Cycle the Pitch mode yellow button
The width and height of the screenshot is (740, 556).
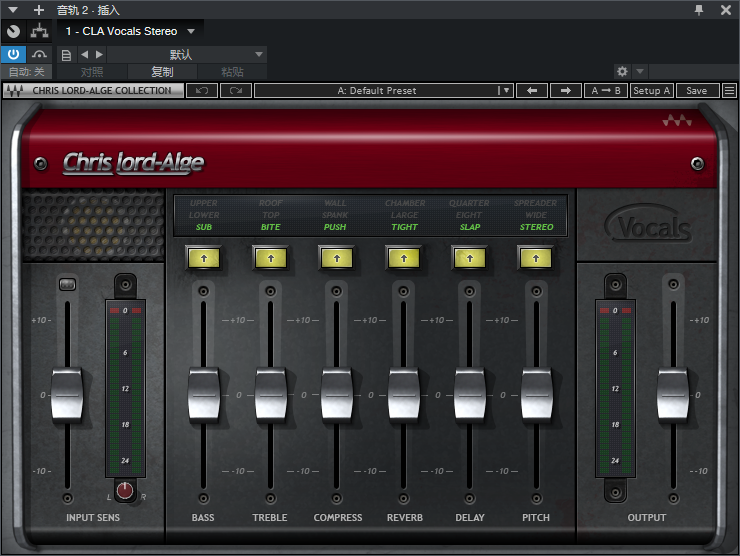click(x=536, y=259)
